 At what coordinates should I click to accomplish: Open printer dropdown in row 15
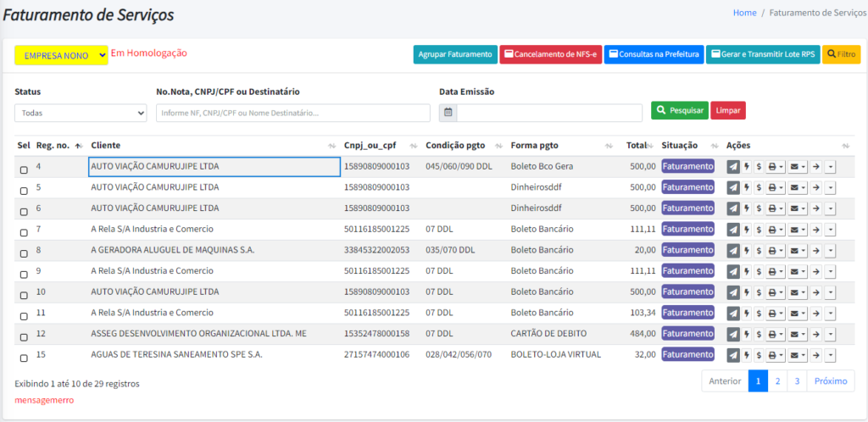point(776,355)
